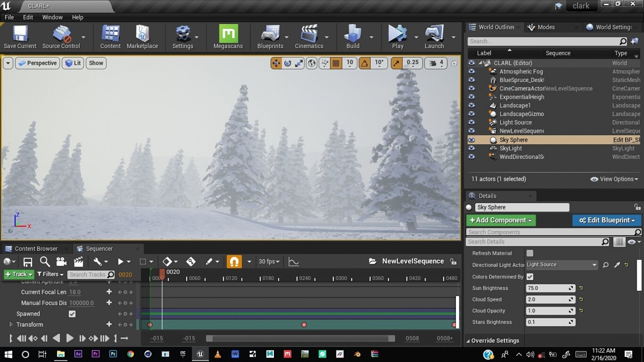The image size is (644, 362).
Task: Select the Rotate tool in the viewport
Action: click(287, 63)
